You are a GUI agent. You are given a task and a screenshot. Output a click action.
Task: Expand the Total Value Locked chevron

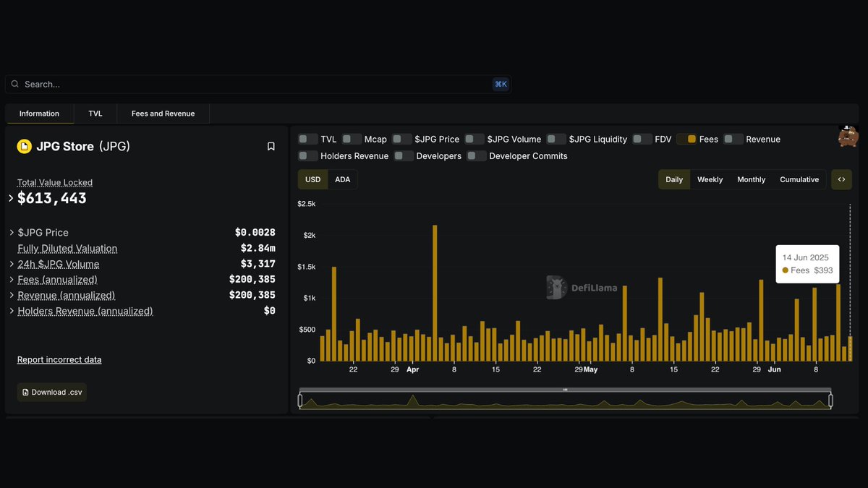[11, 198]
